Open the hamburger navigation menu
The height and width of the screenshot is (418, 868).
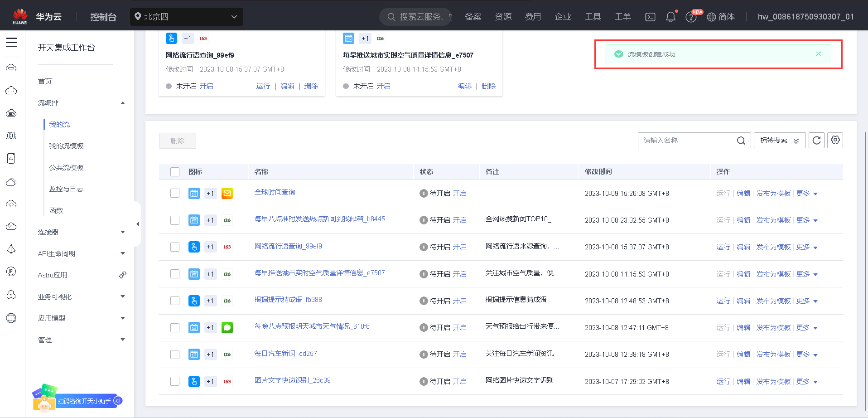[11, 42]
